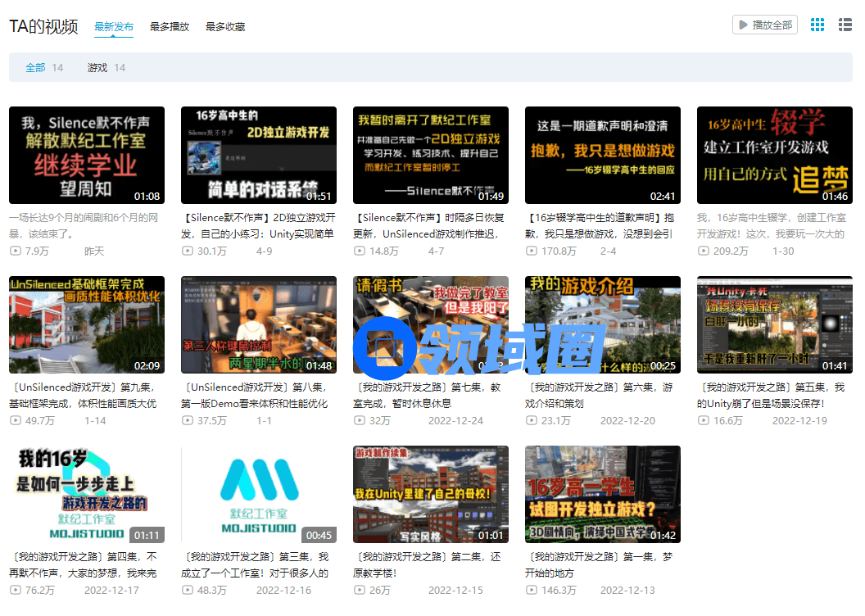Click title link 第七集，教室完成，暂时休息休息

pyautogui.click(x=430, y=395)
